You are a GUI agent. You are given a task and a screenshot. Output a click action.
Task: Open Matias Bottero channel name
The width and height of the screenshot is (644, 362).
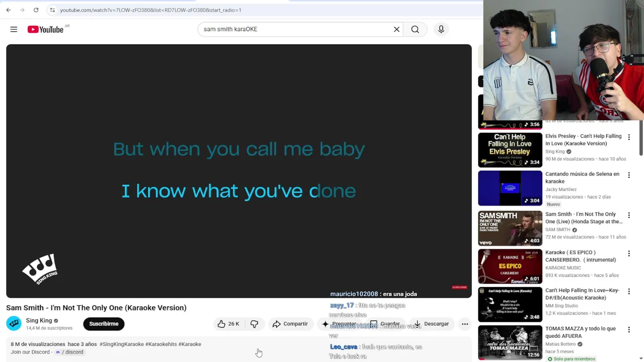[560, 344]
